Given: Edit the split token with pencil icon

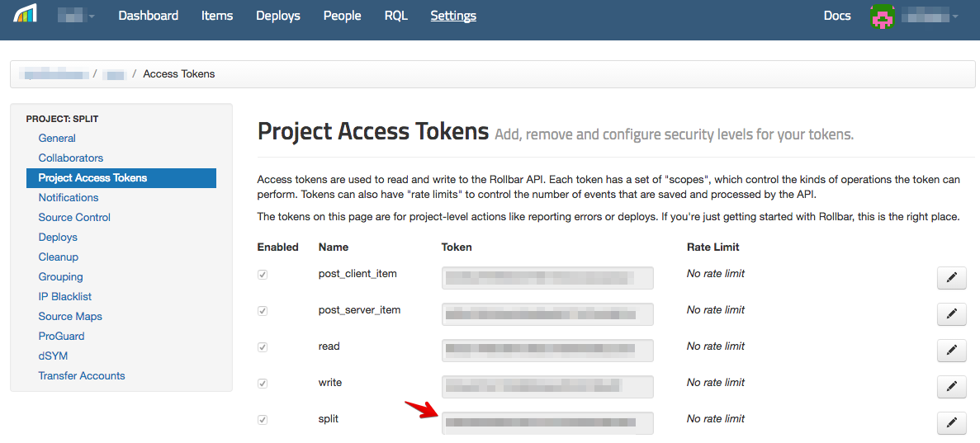Looking at the screenshot, I should tap(951, 423).
